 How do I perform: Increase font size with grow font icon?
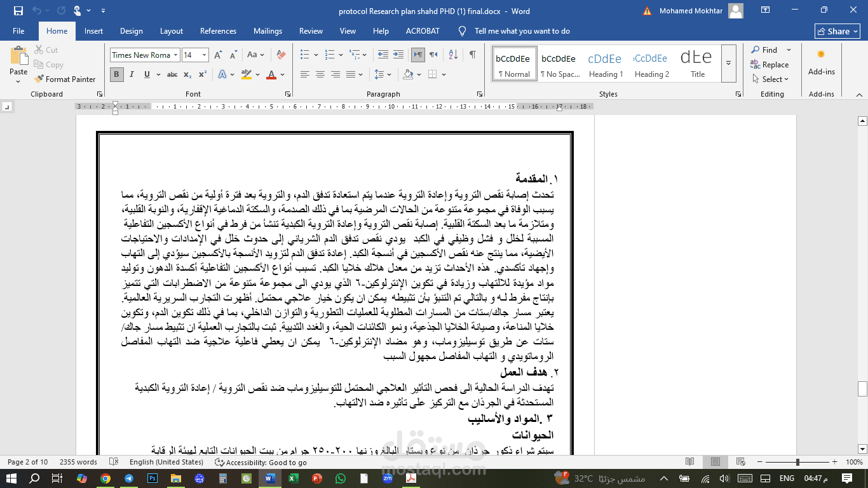pos(219,55)
